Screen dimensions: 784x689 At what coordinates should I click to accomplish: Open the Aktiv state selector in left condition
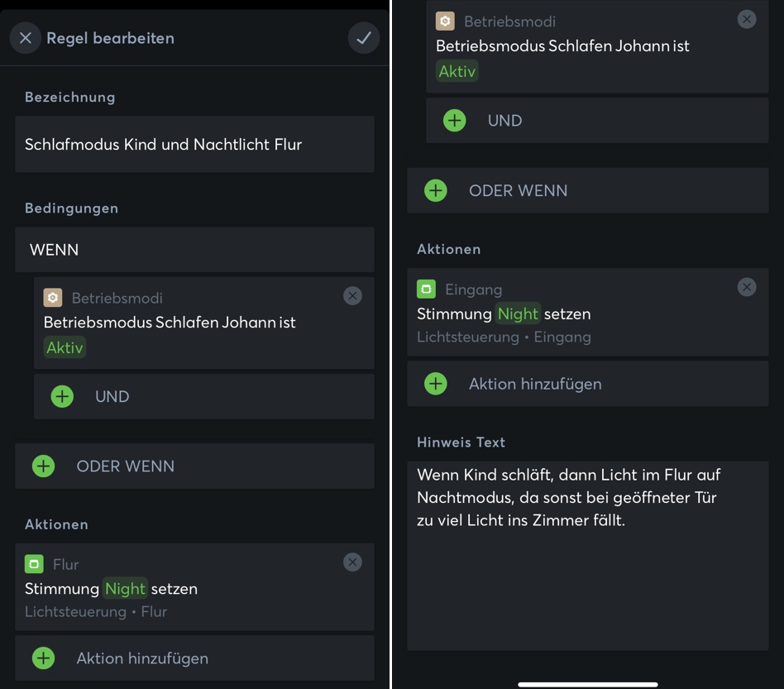(x=65, y=347)
